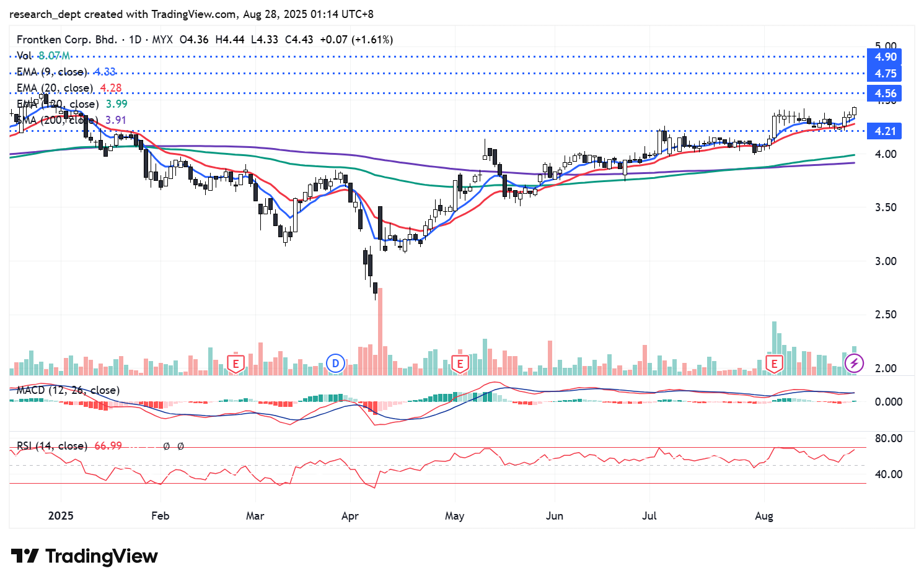Viewport: 924px width, 584px height.
Task: Select the 4.21 price level label
Action: pyautogui.click(x=886, y=131)
